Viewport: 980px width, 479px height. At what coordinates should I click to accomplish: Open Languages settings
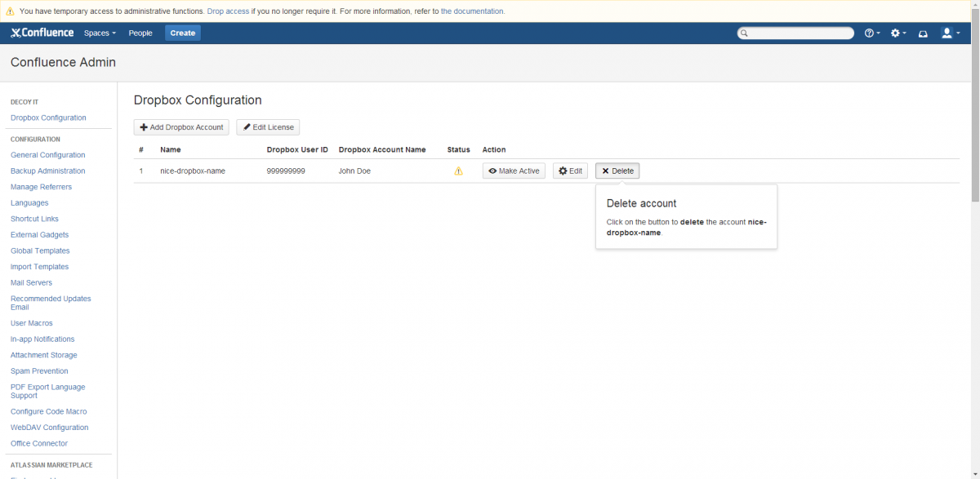[x=29, y=203]
